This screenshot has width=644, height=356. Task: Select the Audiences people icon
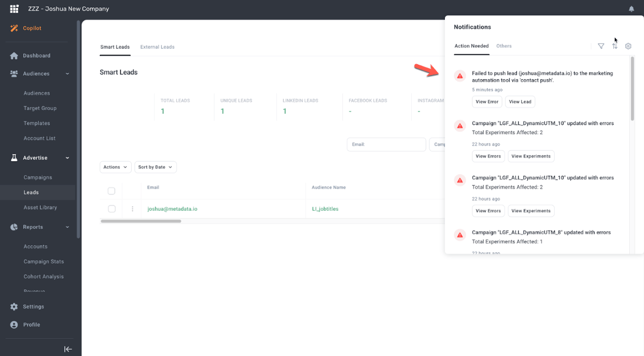coord(13,74)
